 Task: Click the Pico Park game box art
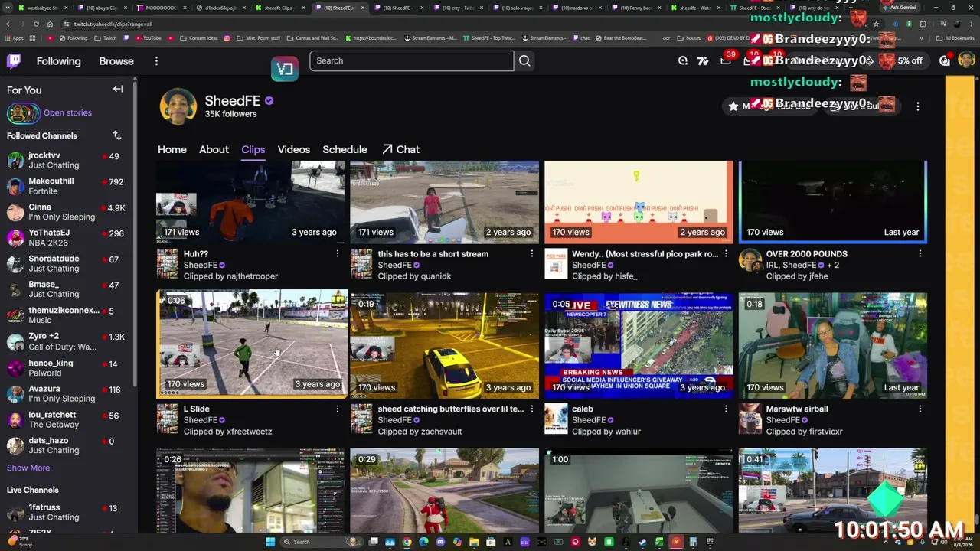coord(556,265)
